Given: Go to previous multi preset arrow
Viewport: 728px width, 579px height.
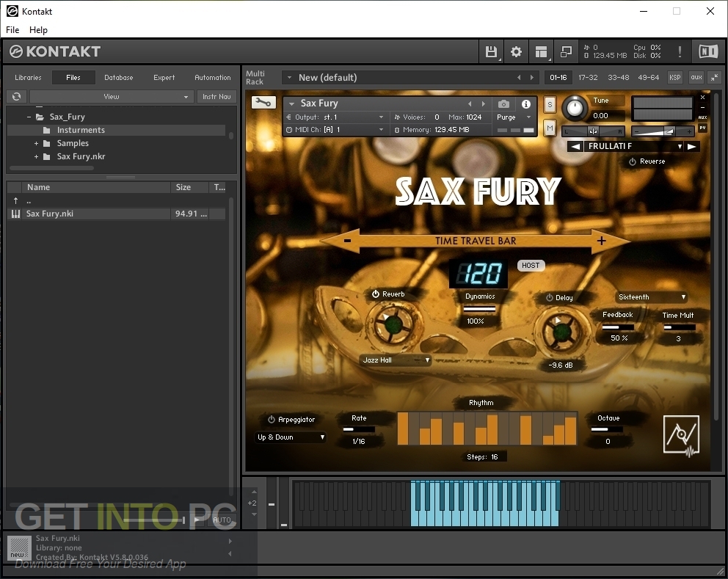Looking at the screenshot, I should 519,78.
